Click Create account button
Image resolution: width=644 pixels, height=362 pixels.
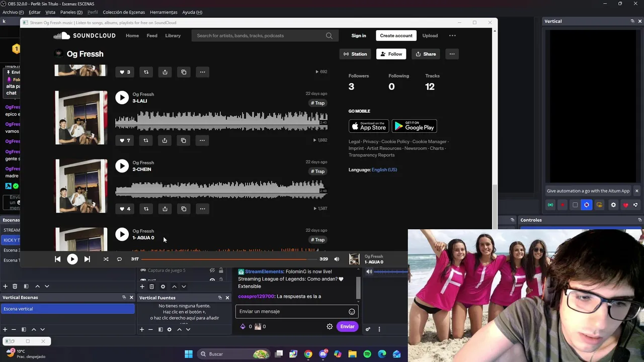pos(396,36)
